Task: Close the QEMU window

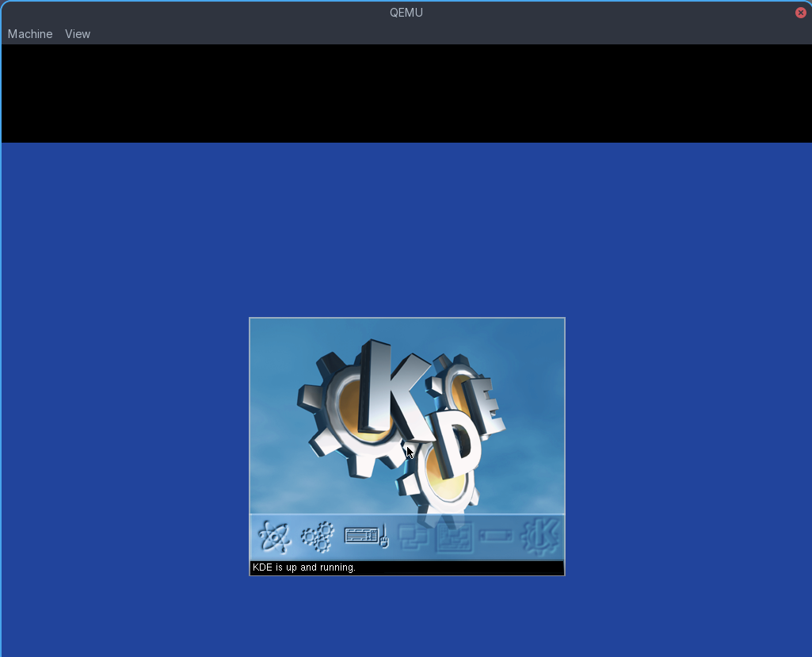Action: pyautogui.click(x=801, y=13)
